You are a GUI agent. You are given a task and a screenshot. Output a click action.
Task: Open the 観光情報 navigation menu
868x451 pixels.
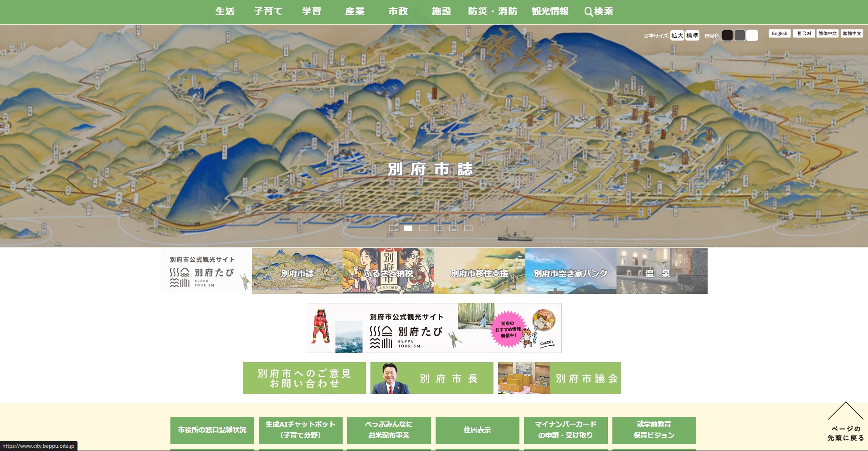(x=550, y=11)
